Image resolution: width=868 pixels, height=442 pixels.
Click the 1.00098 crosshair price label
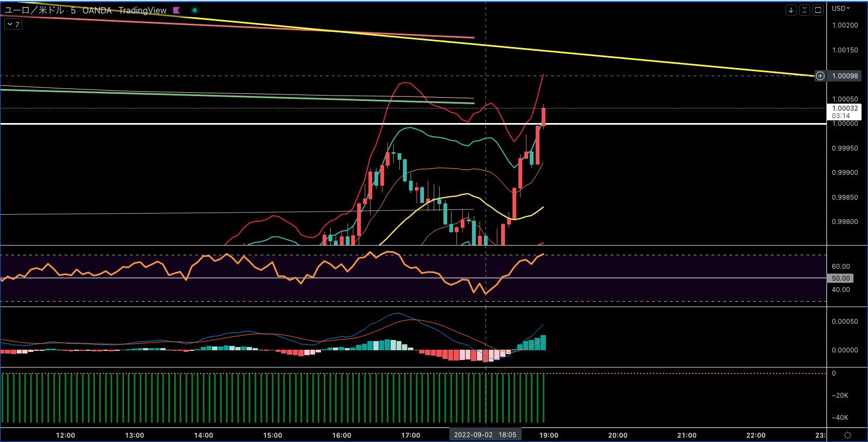click(x=845, y=76)
